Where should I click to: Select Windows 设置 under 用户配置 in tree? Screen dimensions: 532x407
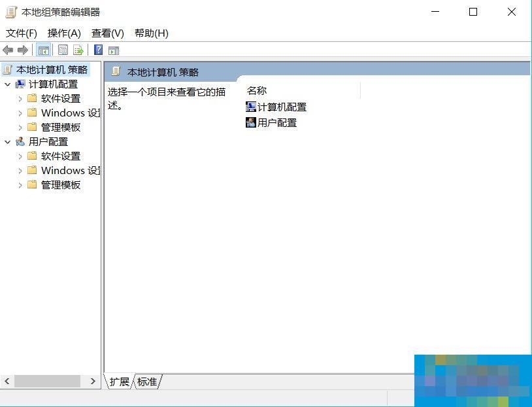(71, 170)
